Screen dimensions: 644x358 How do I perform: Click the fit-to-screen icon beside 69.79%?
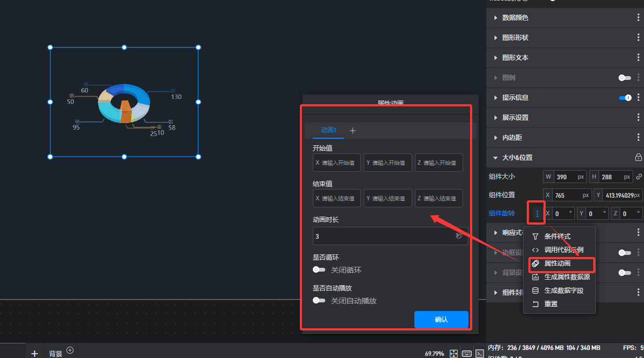coord(453,354)
